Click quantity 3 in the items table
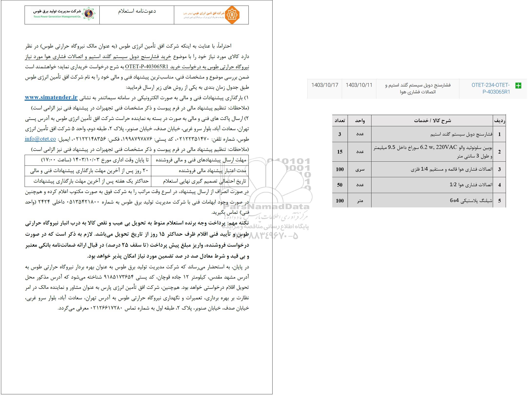This screenshot has width=532, height=397. [x=340, y=134]
